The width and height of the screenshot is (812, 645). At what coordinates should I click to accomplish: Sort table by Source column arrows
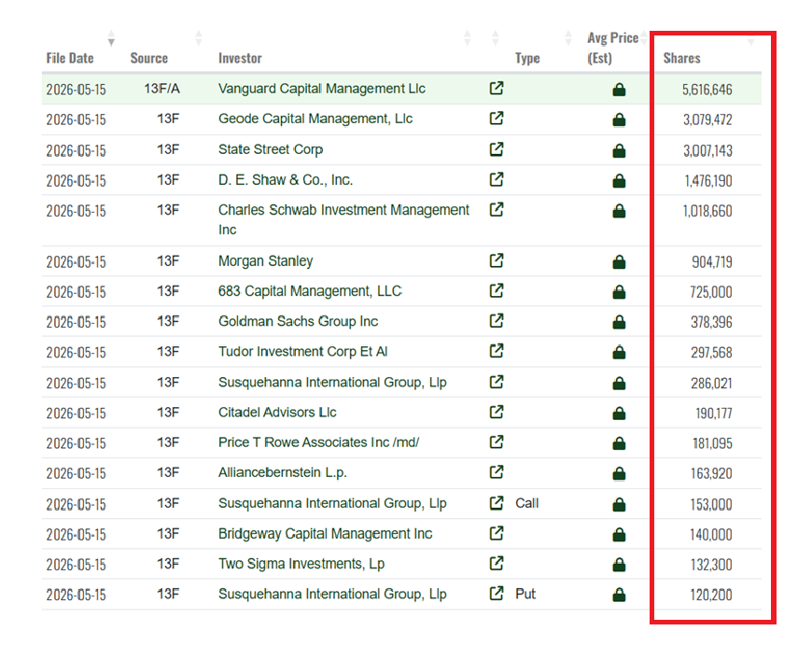pos(199,38)
